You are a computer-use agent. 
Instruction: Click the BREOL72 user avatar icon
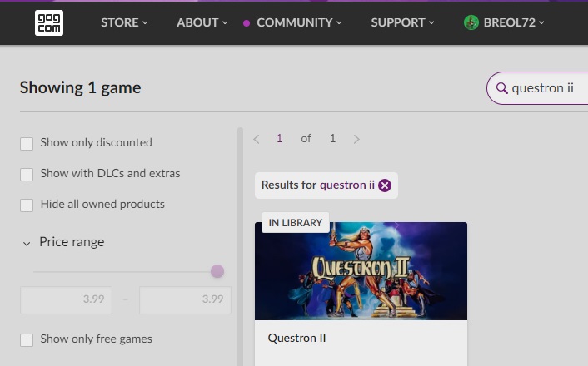click(x=471, y=22)
